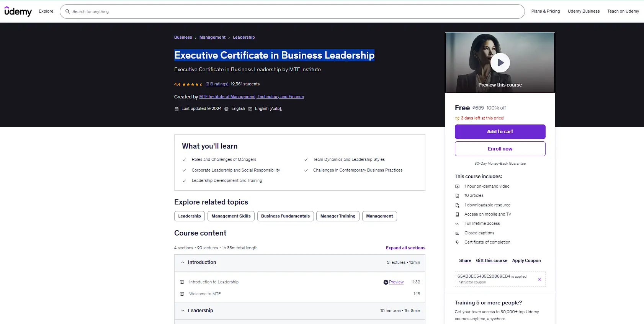Click the Last updated 9/2024 text
Viewport: 644px width, 324px height.
point(201,109)
